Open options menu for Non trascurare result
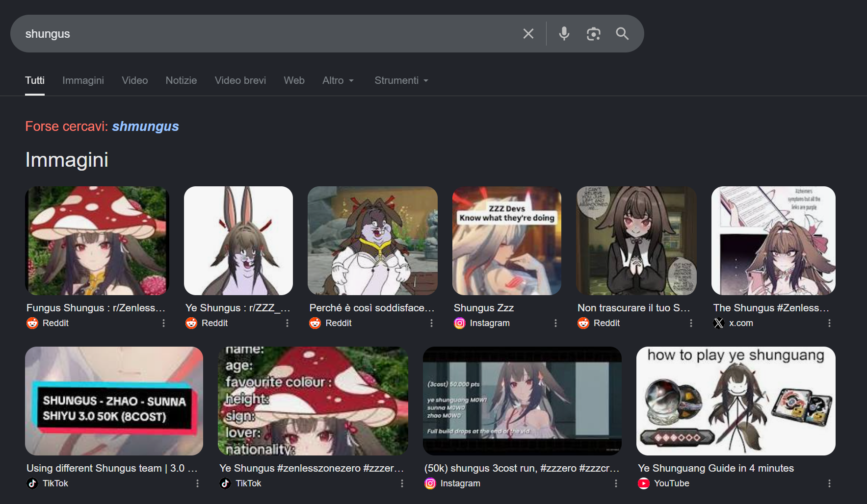The image size is (867, 504). (691, 323)
